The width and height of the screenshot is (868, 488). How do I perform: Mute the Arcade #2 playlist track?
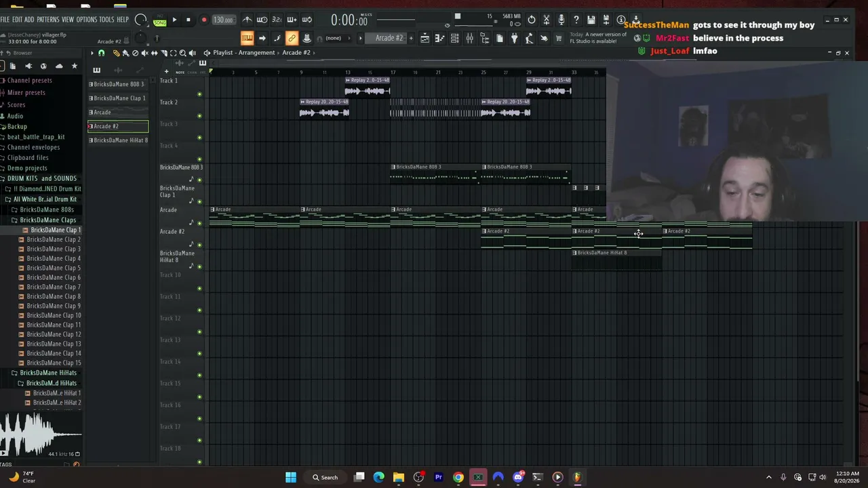[199, 245]
